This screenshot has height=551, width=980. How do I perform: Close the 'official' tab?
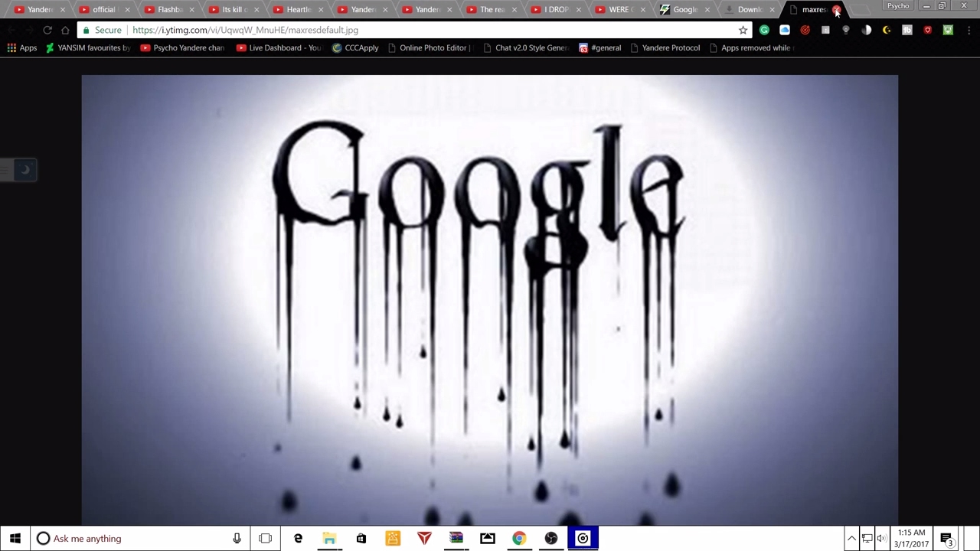[x=127, y=10]
